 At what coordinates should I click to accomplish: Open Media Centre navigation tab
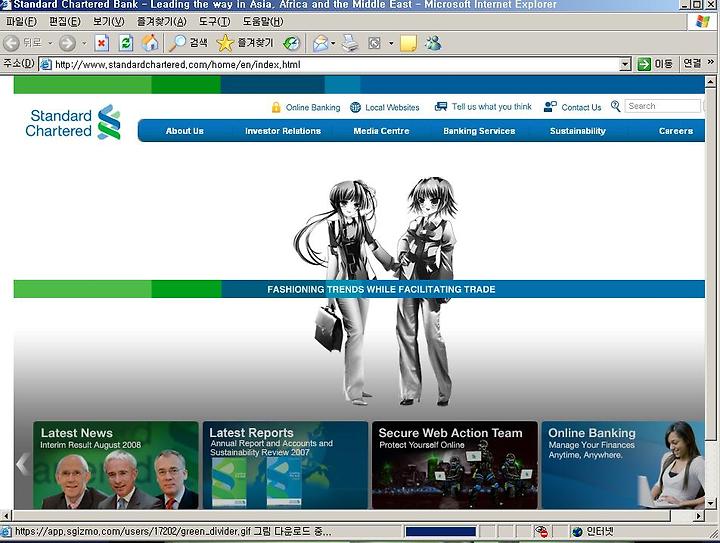(381, 131)
